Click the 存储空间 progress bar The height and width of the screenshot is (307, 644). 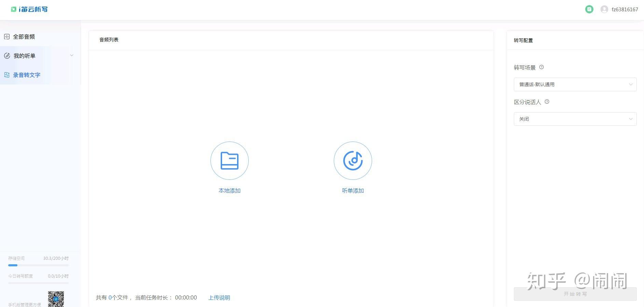38,265
